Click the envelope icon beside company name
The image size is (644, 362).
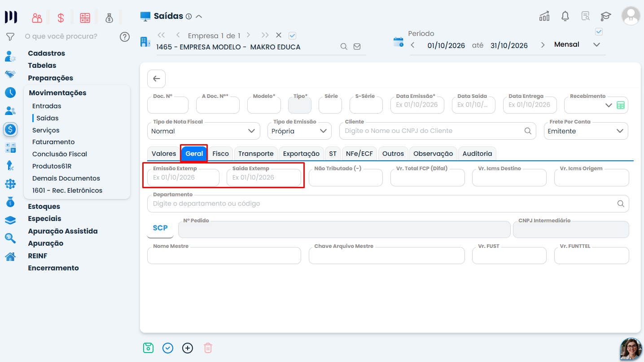coord(357,46)
